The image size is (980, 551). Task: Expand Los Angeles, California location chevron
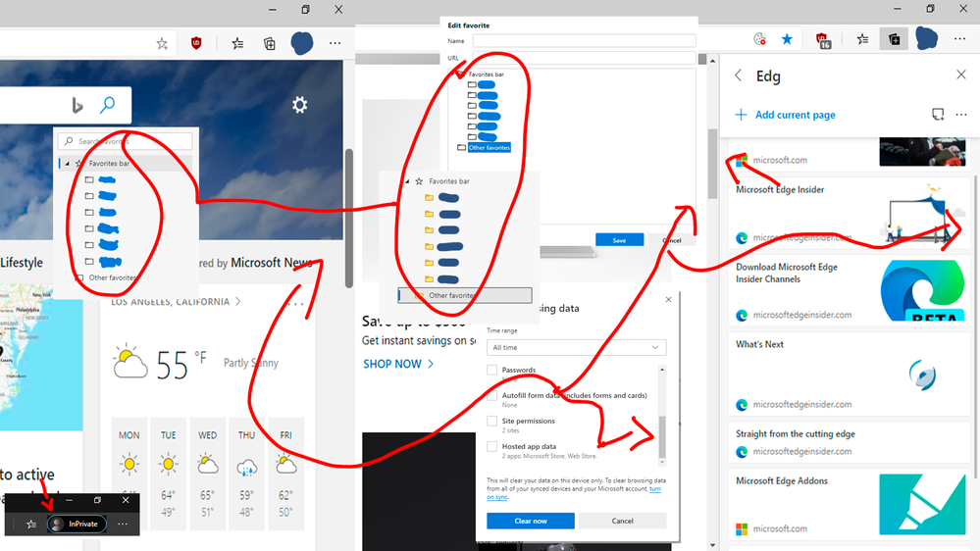tap(238, 302)
